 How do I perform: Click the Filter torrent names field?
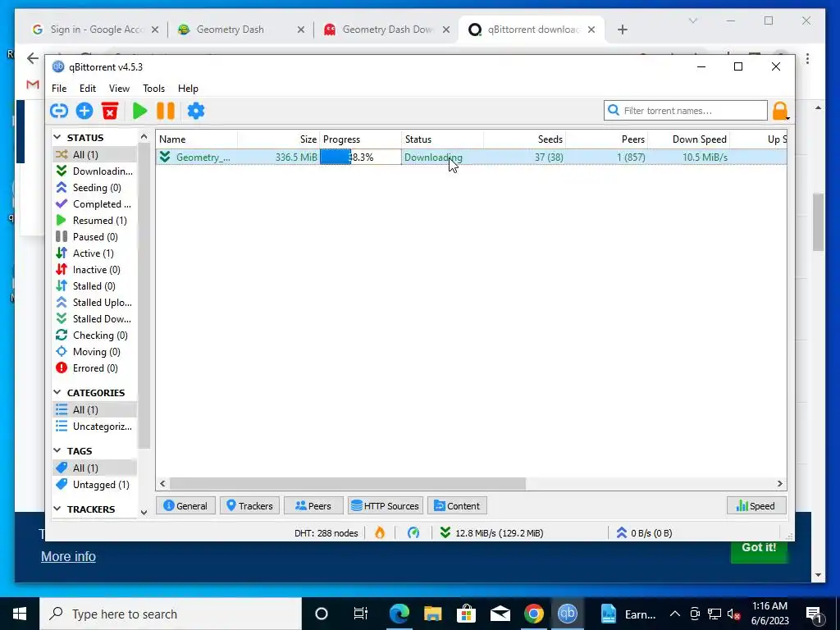[686, 111]
